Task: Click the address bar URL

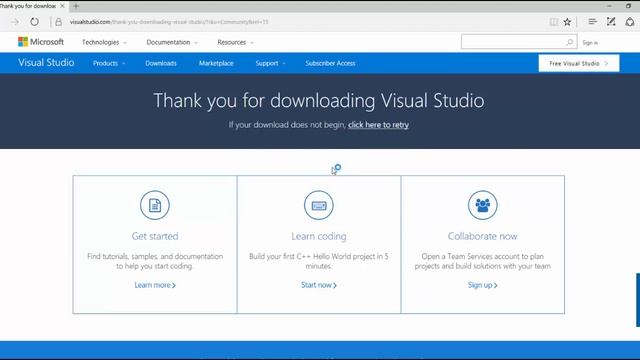Action: [x=169, y=22]
